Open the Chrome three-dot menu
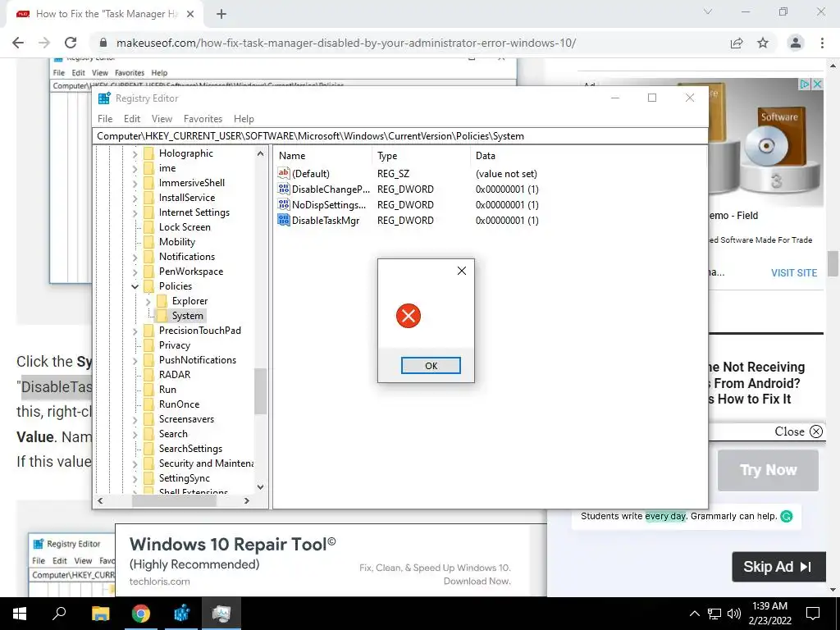The image size is (840, 630). coord(822,43)
